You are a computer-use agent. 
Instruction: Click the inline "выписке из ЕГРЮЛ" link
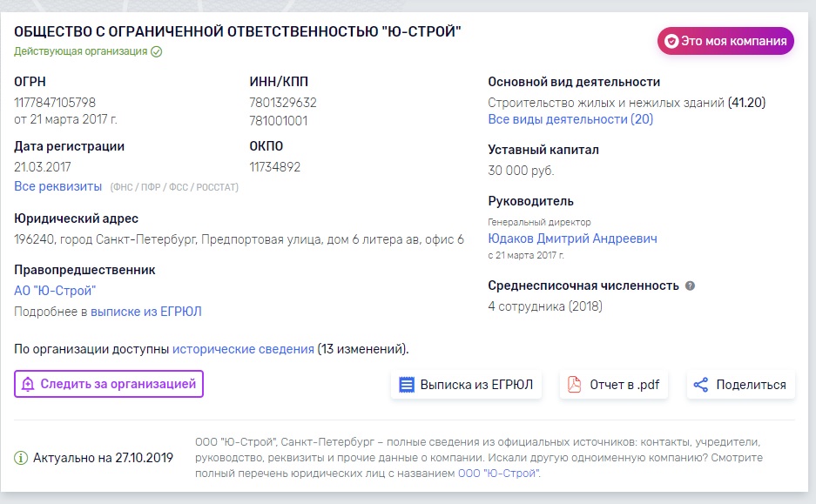click(x=145, y=312)
